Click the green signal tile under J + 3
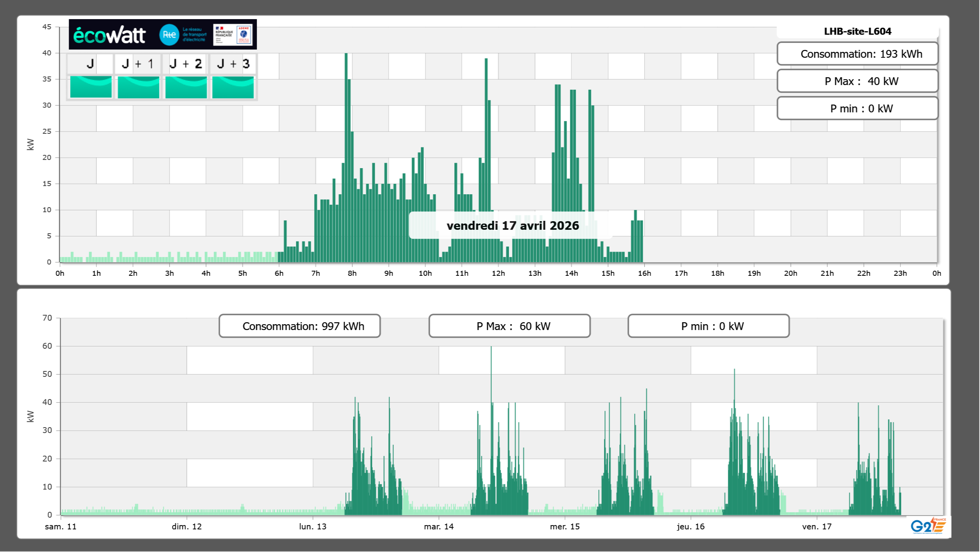The image size is (980, 552). [233, 87]
